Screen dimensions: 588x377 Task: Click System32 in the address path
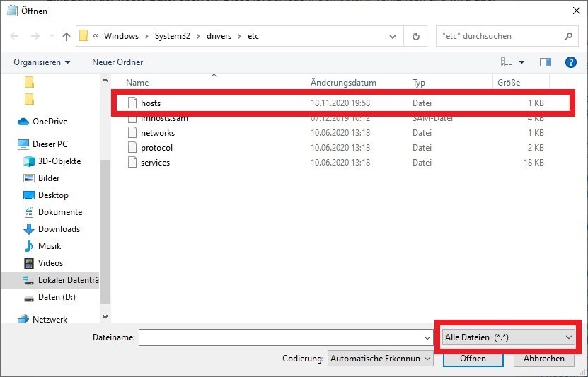click(x=173, y=36)
